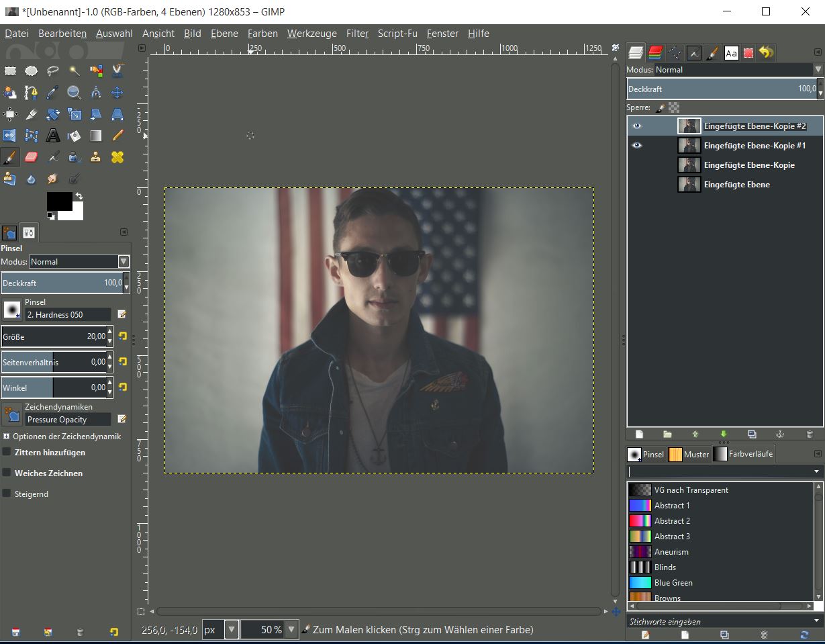Select the Zoom magnifier tool

pos(75,93)
